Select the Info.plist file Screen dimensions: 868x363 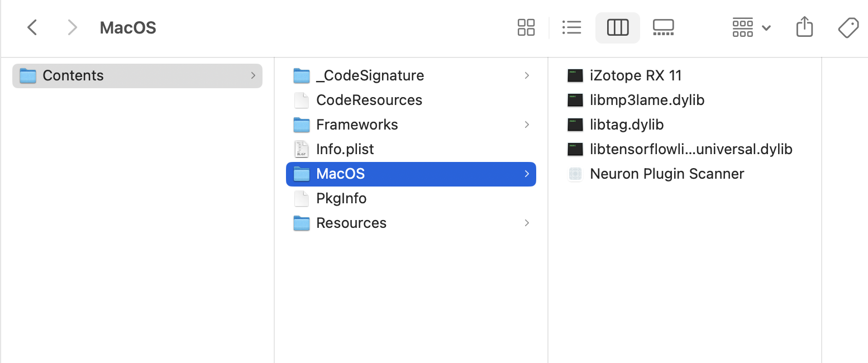click(345, 149)
